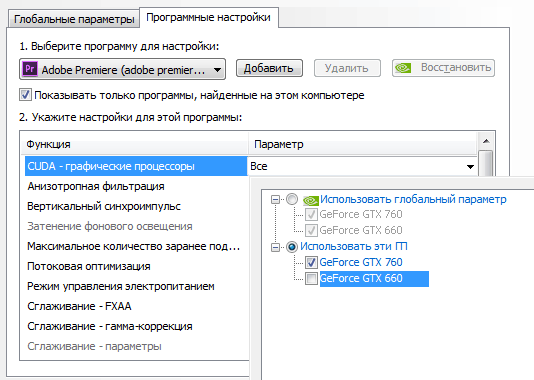Click the Adobe Premiere Pr icon
Screen dimensions: 534x380
[x=30, y=69]
